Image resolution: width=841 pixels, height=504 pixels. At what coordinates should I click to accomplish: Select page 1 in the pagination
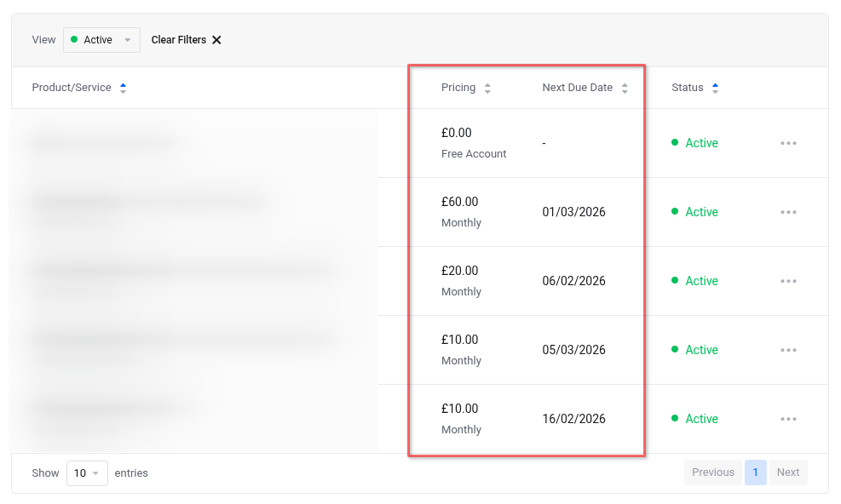click(x=755, y=472)
